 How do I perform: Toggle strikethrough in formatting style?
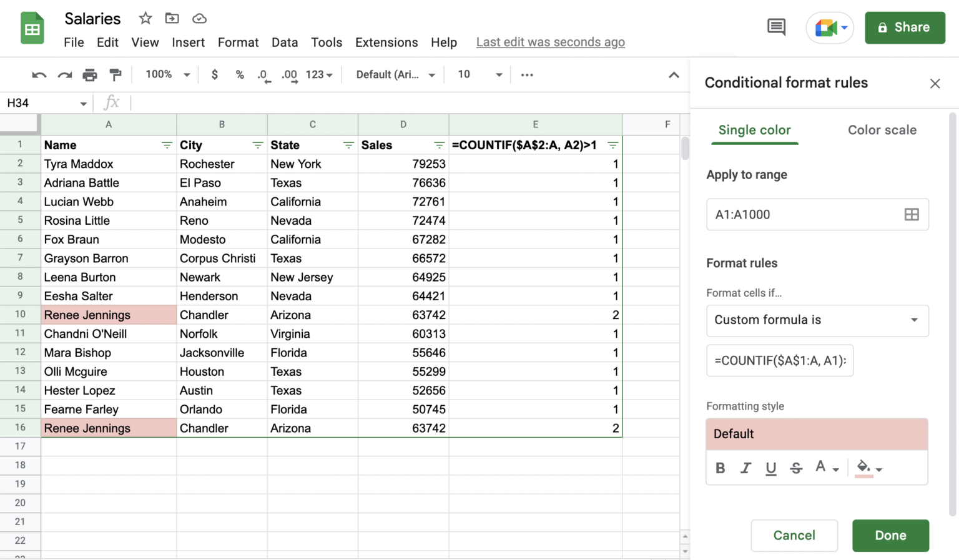pyautogui.click(x=796, y=468)
